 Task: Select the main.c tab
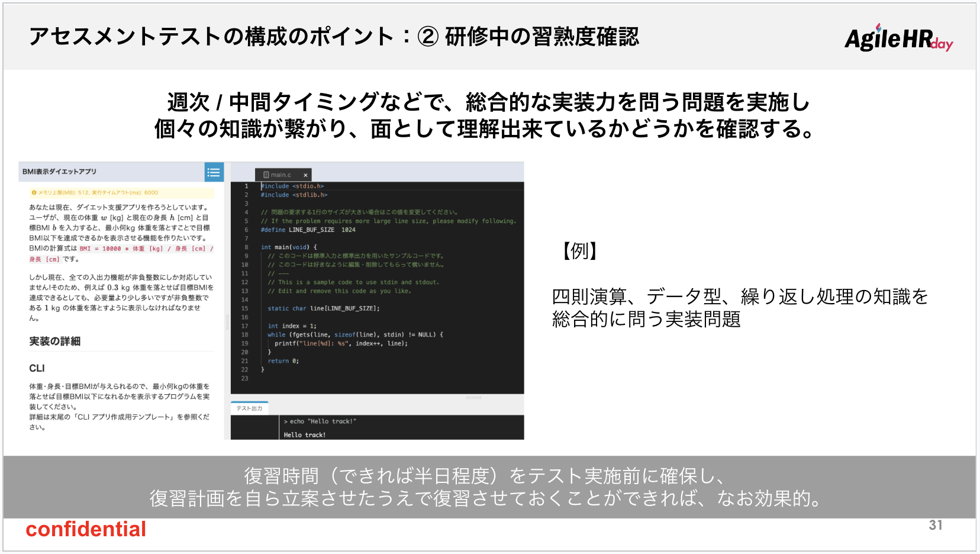pos(282,175)
